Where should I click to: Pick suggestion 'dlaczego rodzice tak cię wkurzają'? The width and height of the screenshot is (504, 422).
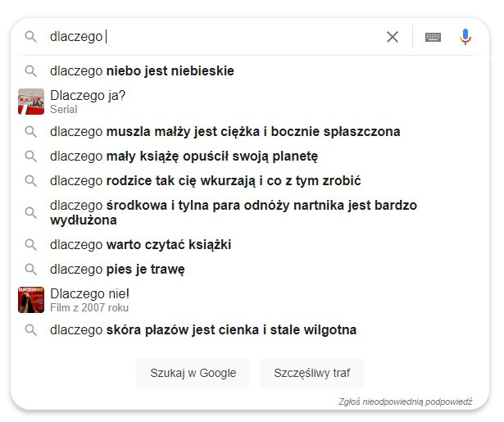206,180
